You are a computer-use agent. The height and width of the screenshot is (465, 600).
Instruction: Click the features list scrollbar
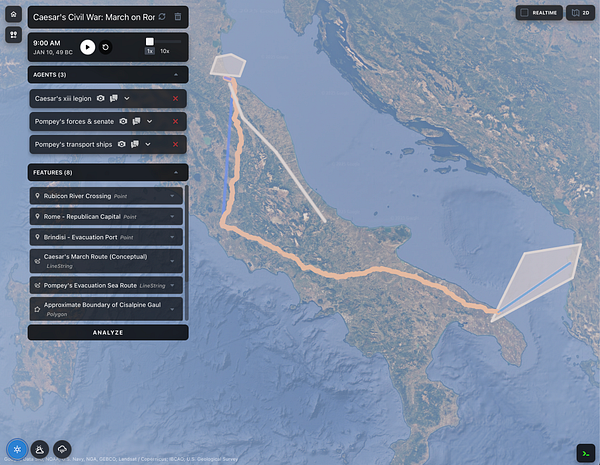click(x=187, y=234)
